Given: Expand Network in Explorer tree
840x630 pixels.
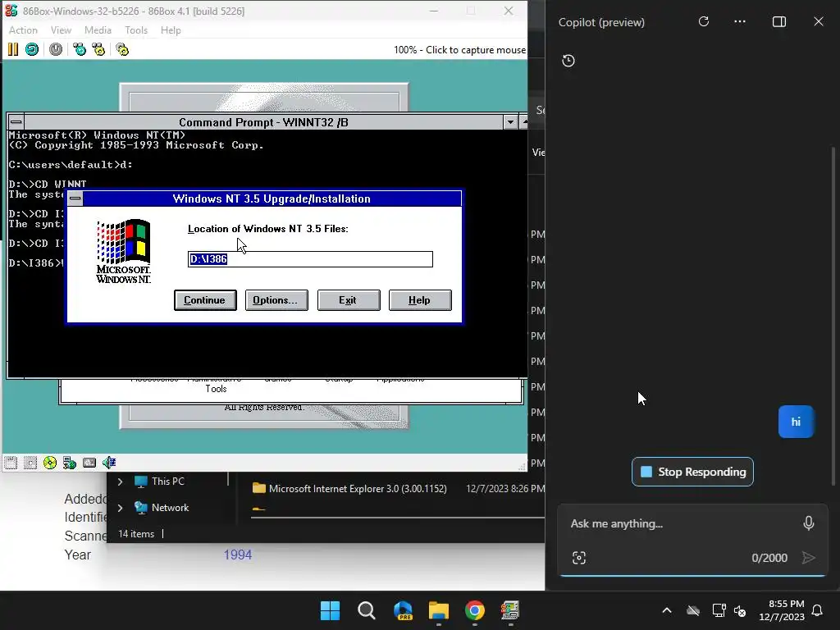Looking at the screenshot, I should click(120, 507).
